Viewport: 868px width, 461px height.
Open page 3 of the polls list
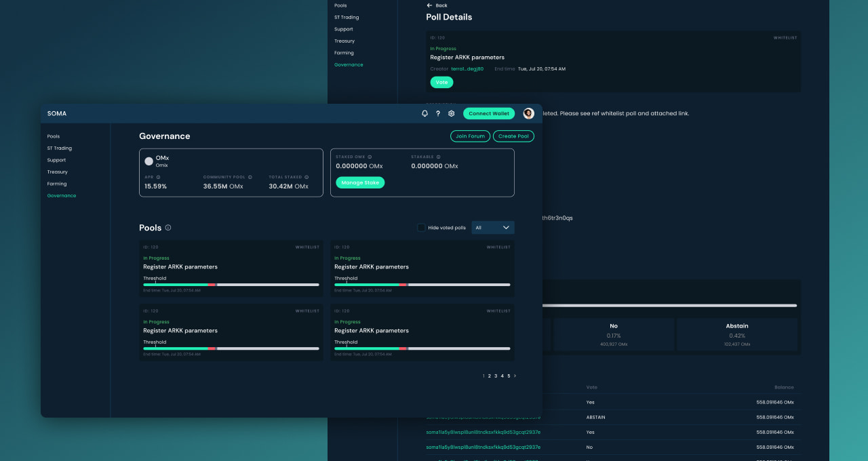click(x=496, y=375)
